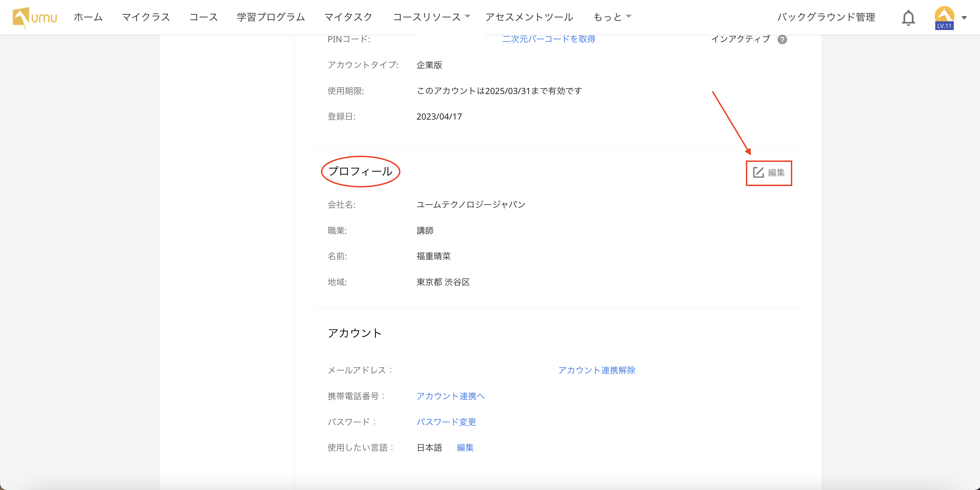
Task: Click アカウント連携解除 link
Action: (x=597, y=370)
